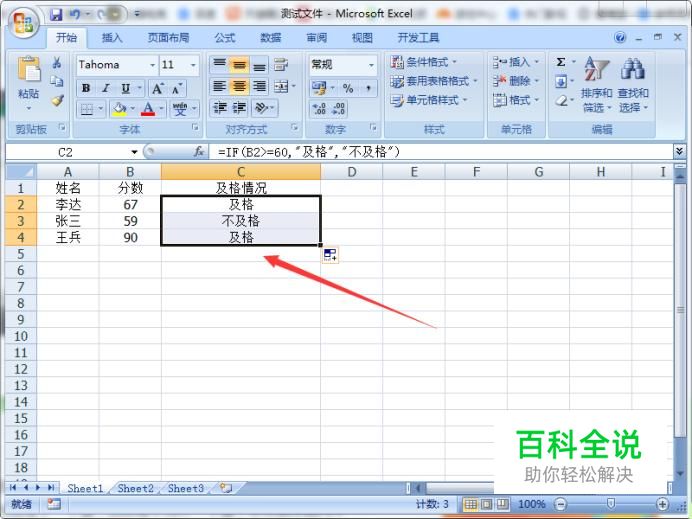Save the workbook from quick access toolbar
This screenshot has height=519, width=692.
pos(56,15)
